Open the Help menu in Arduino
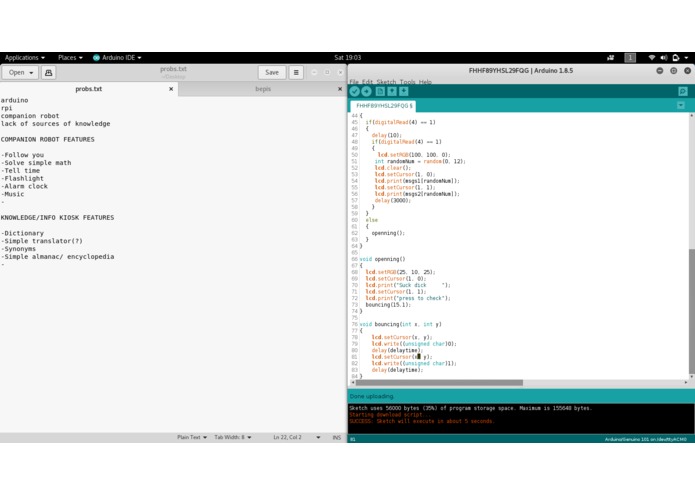Image resolution: width=695 pixels, height=494 pixels. (x=425, y=82)
